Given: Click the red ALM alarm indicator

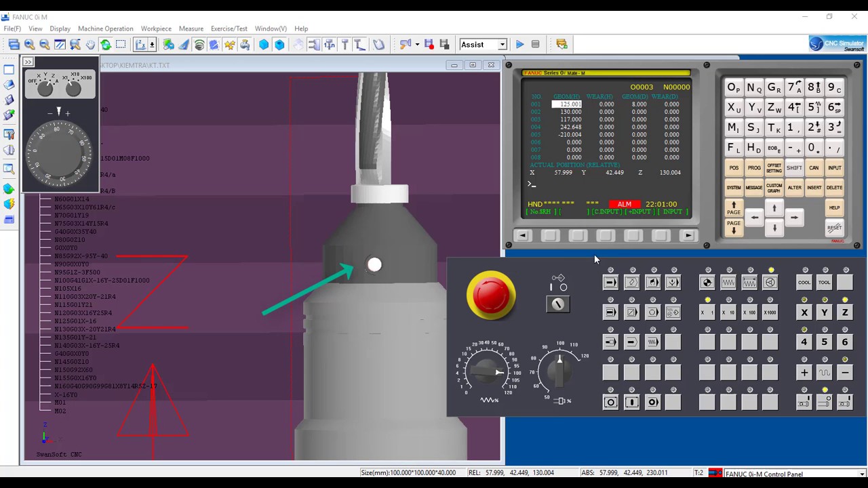Looking at the screenshot, I should pos(625,204).
